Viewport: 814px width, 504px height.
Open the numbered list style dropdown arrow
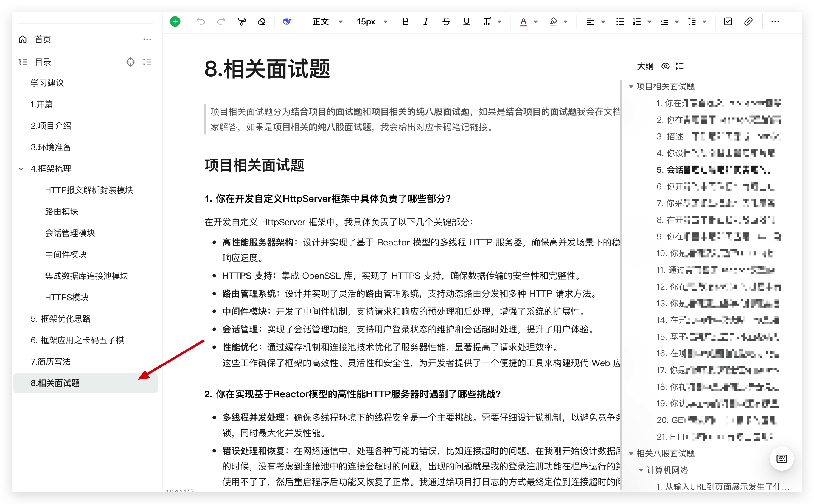coord(649,22)
